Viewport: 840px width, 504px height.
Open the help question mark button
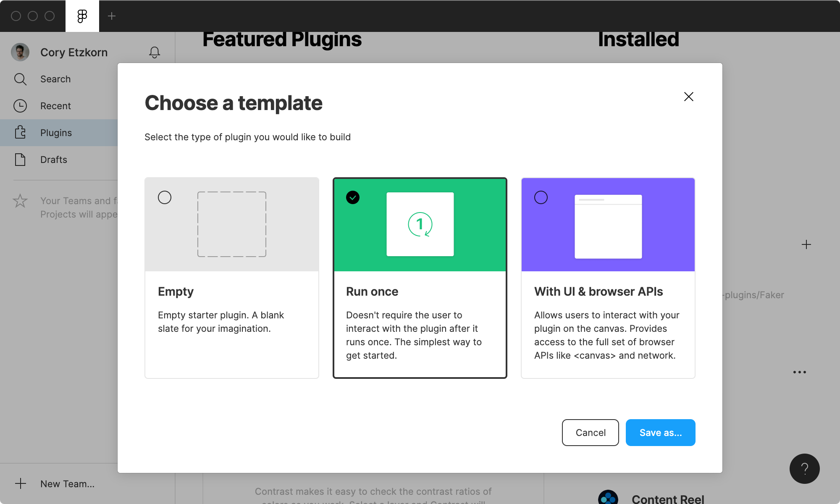click(805, 469)
